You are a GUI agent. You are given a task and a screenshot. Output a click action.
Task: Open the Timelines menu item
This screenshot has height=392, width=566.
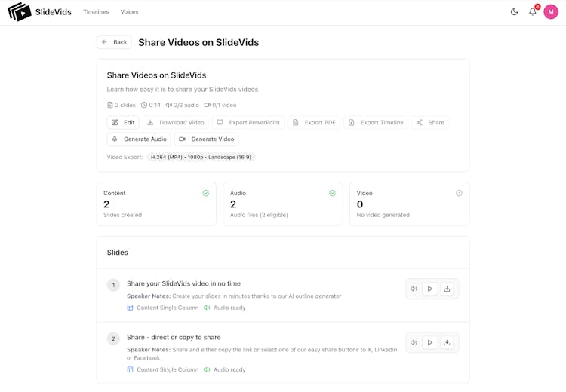click(96, 12)
